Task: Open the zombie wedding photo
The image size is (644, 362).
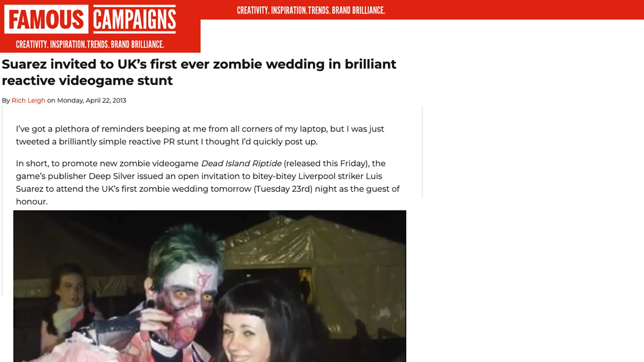Action: [x=210, y=286]
